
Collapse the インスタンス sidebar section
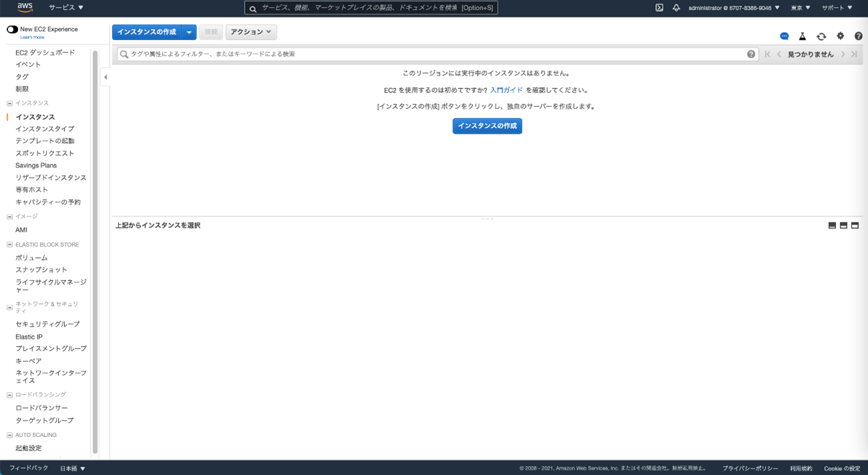click(x=9, y=104)
